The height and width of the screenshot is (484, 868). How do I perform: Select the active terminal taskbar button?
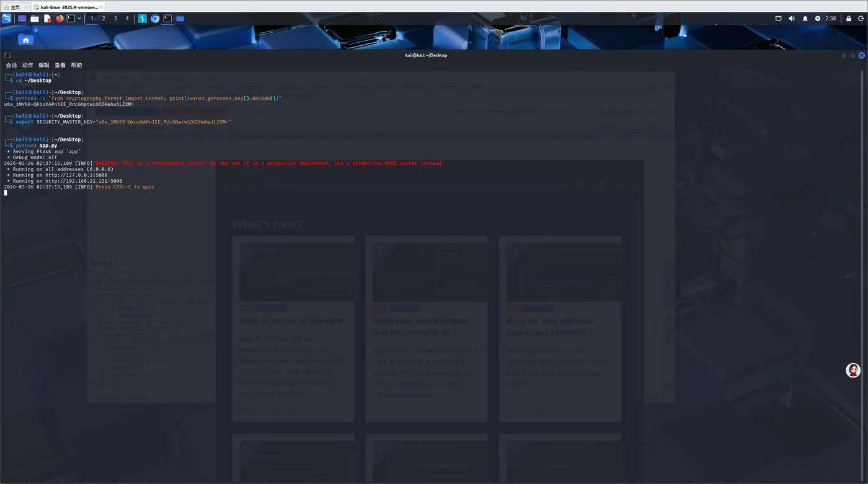pos(167,19)
